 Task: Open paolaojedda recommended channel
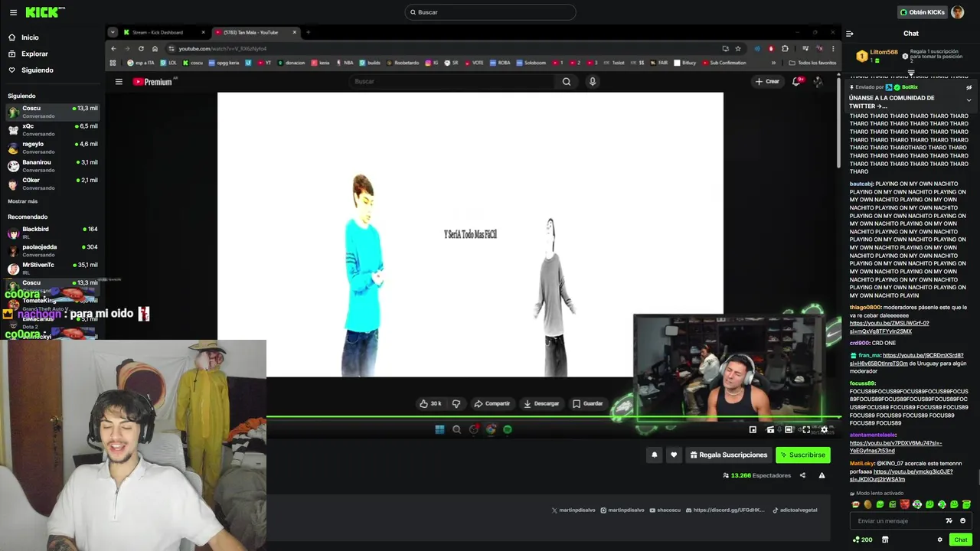(x=52, y=250)
